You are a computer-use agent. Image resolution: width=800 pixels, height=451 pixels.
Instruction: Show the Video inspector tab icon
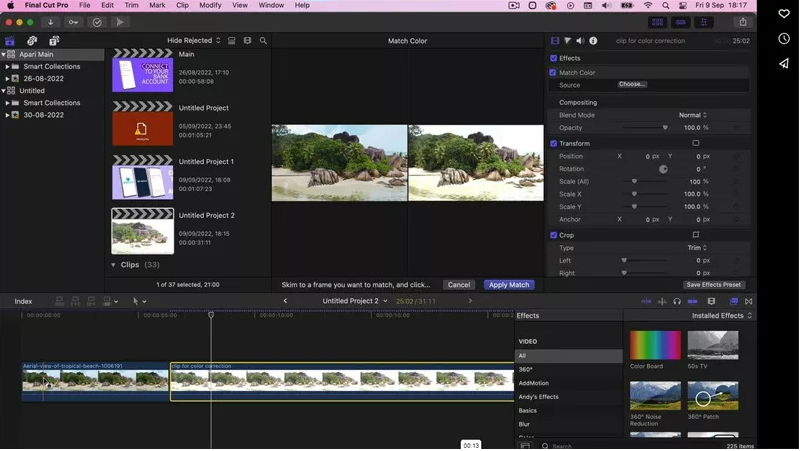click(555, 41)
